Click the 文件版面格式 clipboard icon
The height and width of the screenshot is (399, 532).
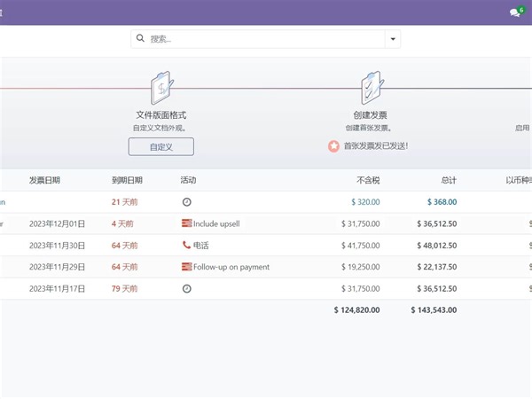coord(162,88)
